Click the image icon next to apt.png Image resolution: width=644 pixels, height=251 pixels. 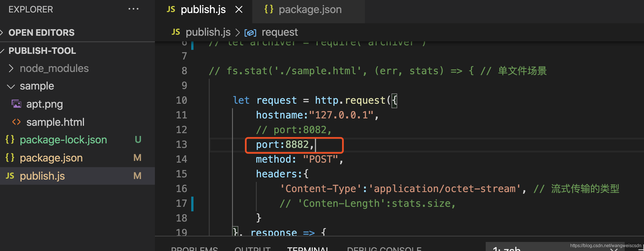(x=16, y=104)
